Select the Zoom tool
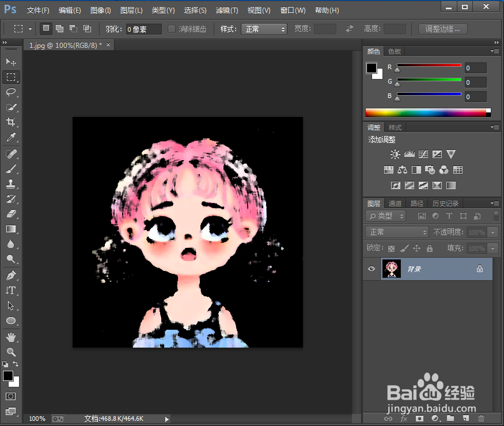 point(11,352)
